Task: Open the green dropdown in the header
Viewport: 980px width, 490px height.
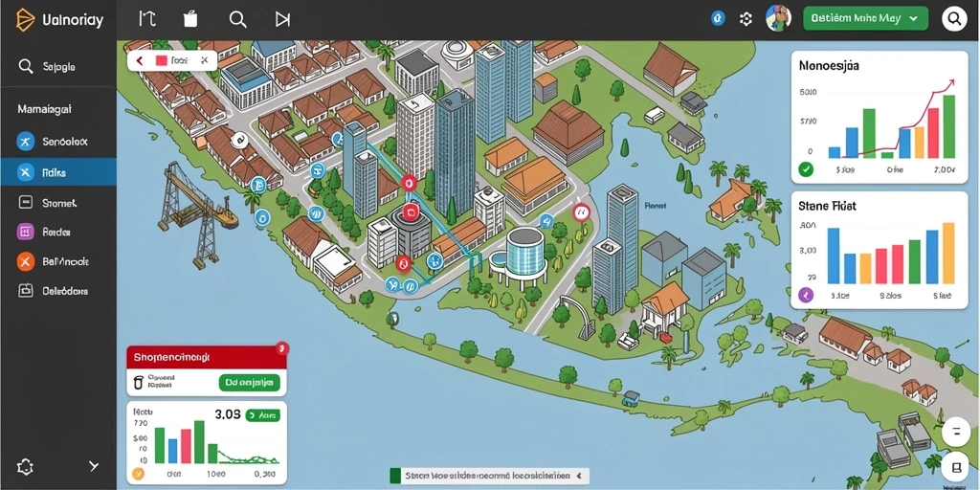Action: coord(865,19)
